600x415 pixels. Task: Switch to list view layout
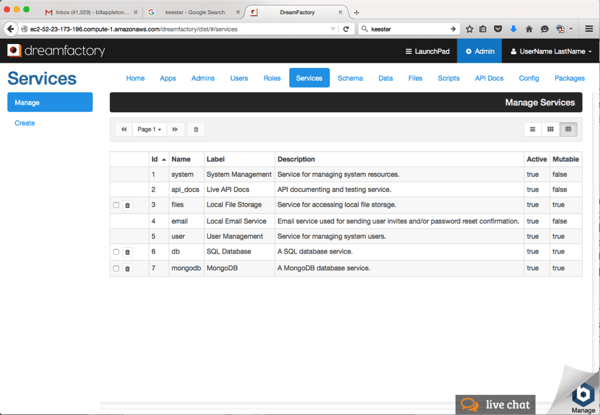[532, 129]
